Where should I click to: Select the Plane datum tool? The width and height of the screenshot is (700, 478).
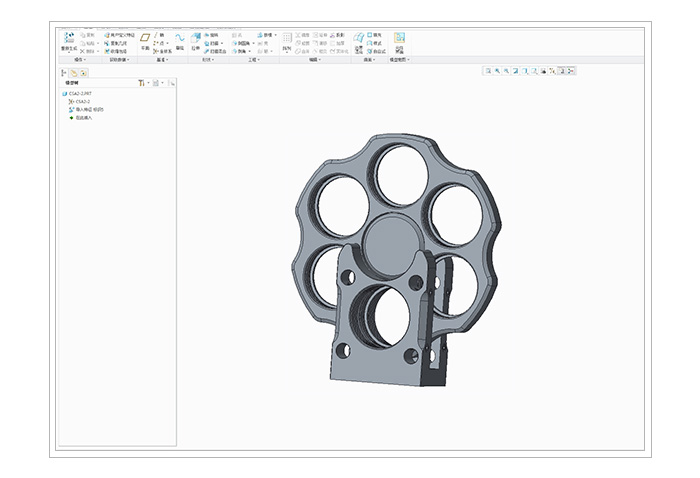144,39
